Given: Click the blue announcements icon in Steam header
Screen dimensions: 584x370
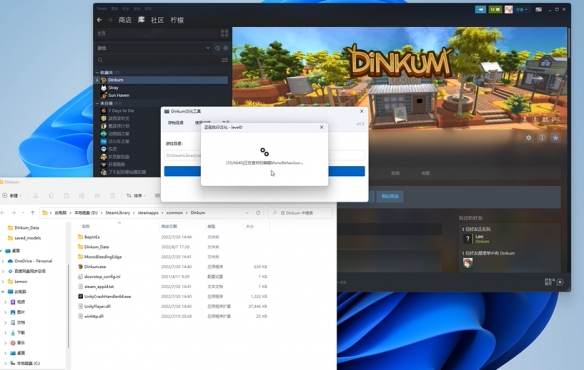Looking at the screenshot, I should point(480,9).
